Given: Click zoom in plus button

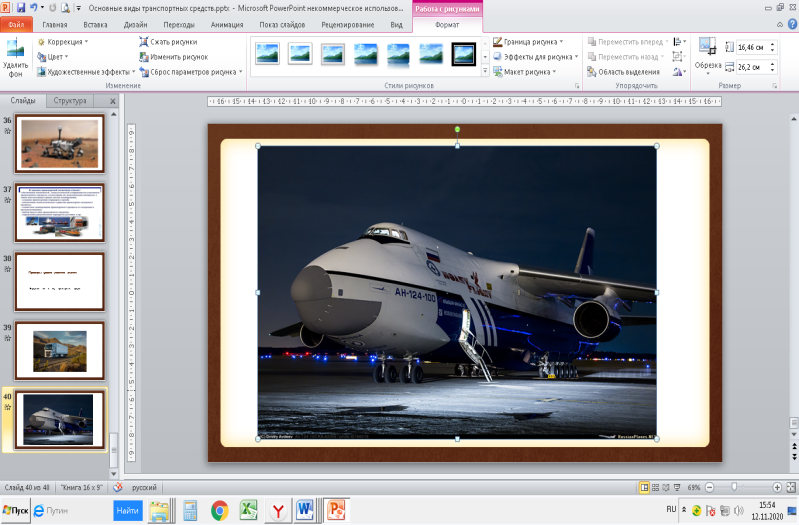Looking at the screenshot, I should point(777,487).
